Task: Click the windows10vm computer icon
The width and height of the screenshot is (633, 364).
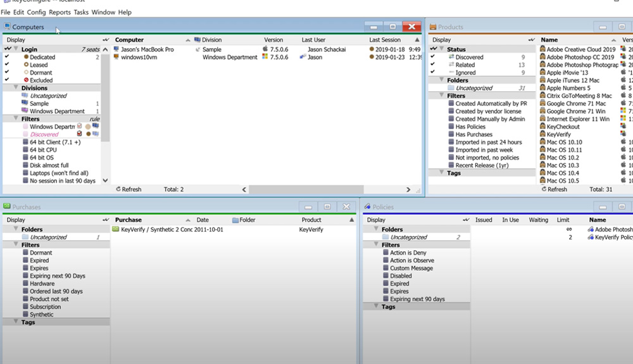Action: pos(116,57)
